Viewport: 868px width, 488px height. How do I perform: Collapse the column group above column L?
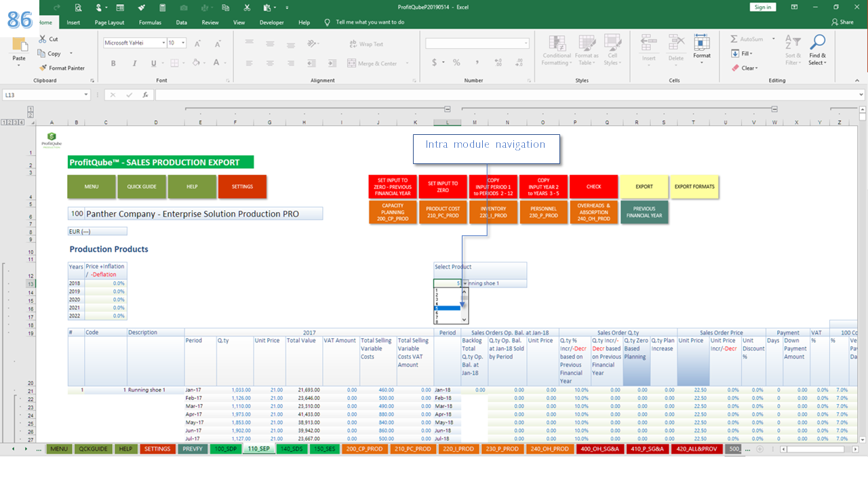[448, 109]
